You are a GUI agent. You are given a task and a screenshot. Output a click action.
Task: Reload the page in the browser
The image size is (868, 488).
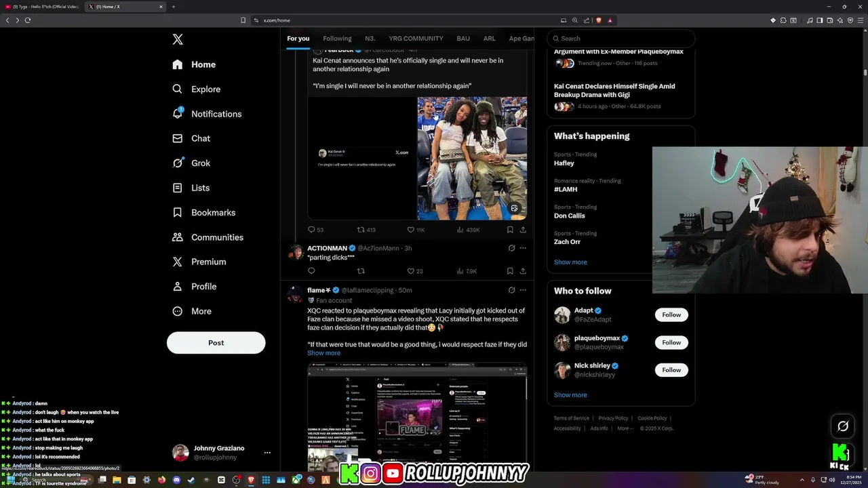tap(28, 20)
